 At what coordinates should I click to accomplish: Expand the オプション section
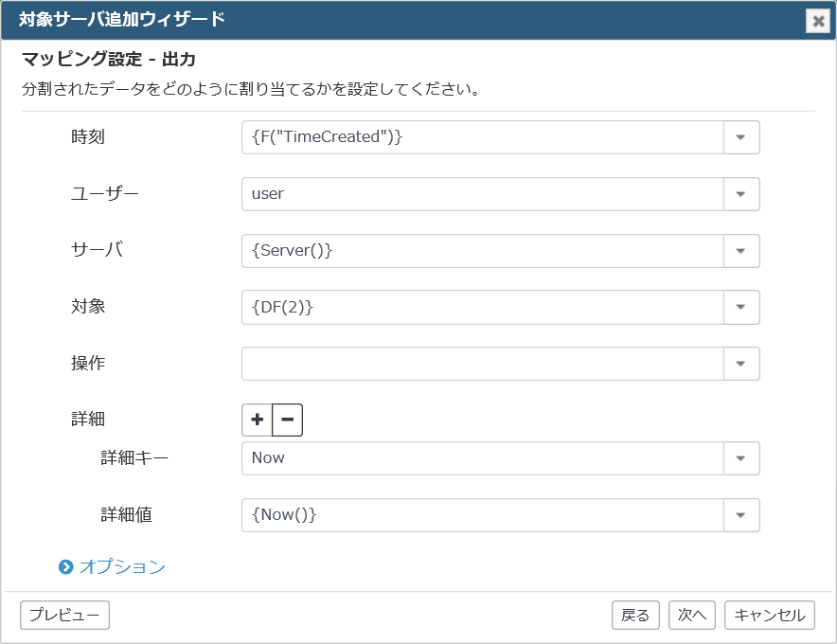(122, 566)
